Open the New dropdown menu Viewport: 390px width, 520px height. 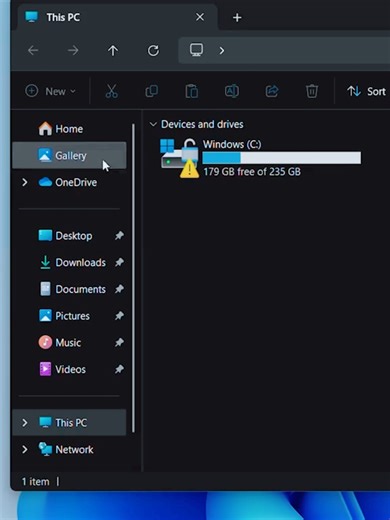click(x=51, y=91)
